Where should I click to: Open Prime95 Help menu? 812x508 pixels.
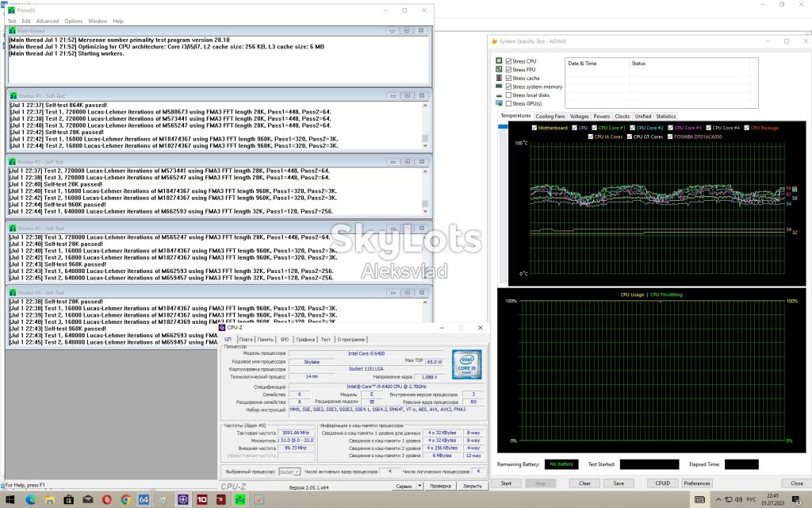point(118,21)
